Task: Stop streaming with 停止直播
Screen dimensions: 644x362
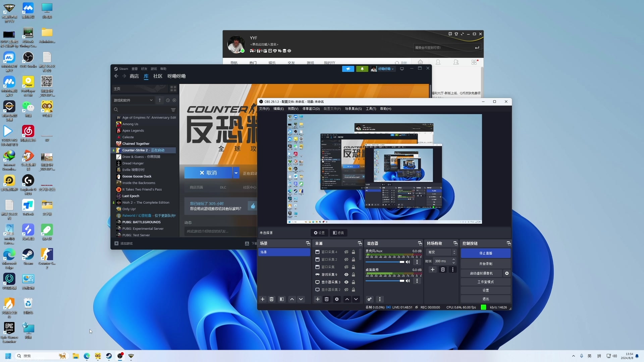Action: point(486,253)
